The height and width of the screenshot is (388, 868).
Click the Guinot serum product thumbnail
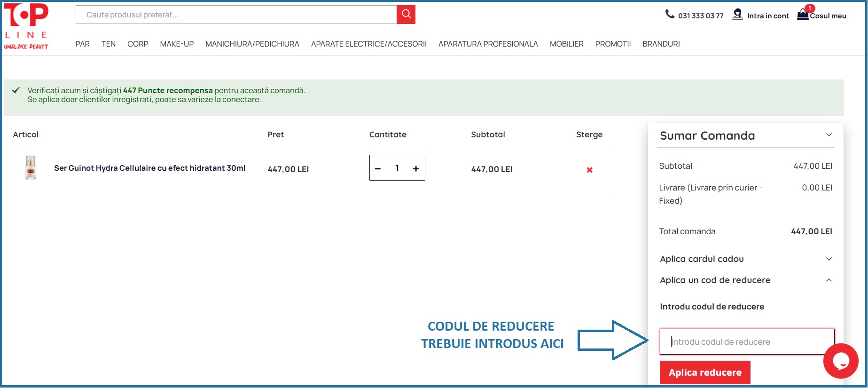click(31, 168)
